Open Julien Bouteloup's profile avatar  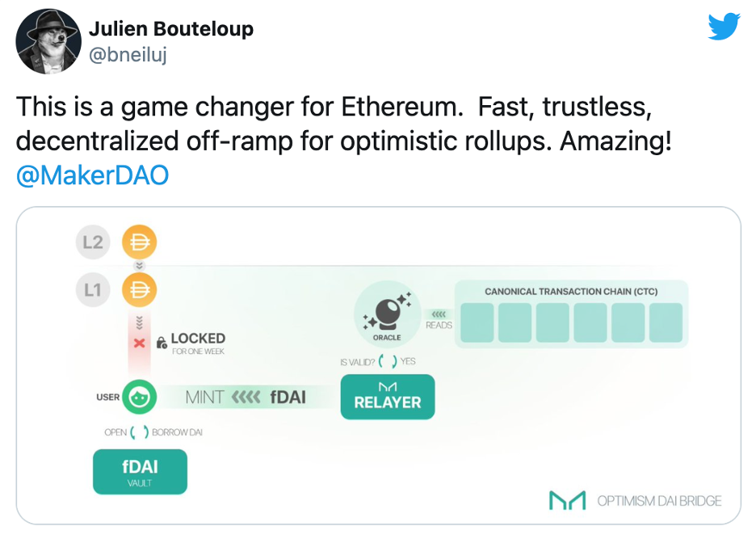point(48,41)
